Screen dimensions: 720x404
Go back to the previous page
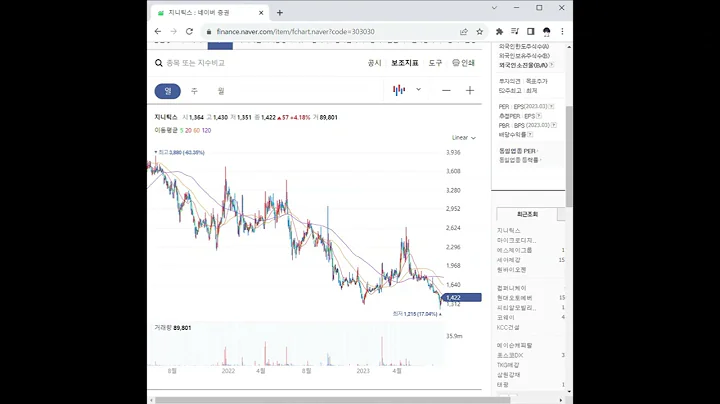pos(158,32)
